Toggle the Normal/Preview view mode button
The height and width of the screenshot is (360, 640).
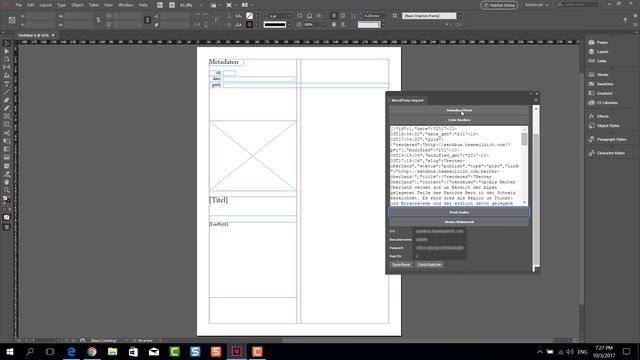pyautogui.click(x=7, y=227)
